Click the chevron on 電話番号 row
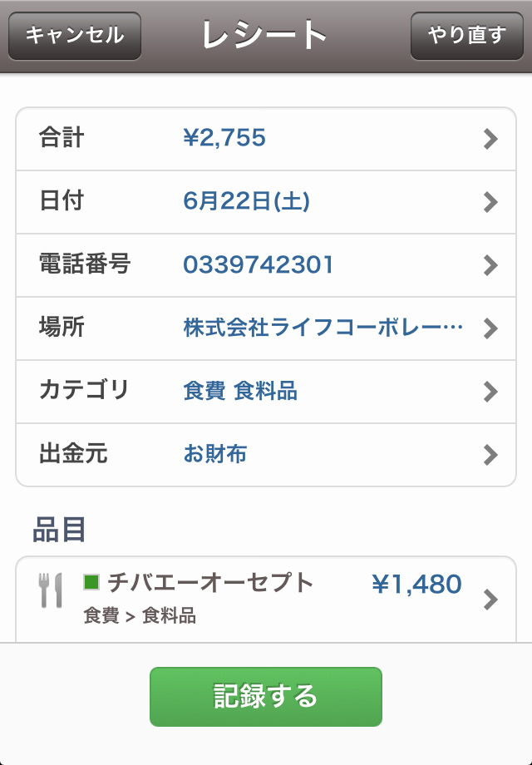Image resolution: width=532 pixels, height=765 pixels. (x=490, y=265)
